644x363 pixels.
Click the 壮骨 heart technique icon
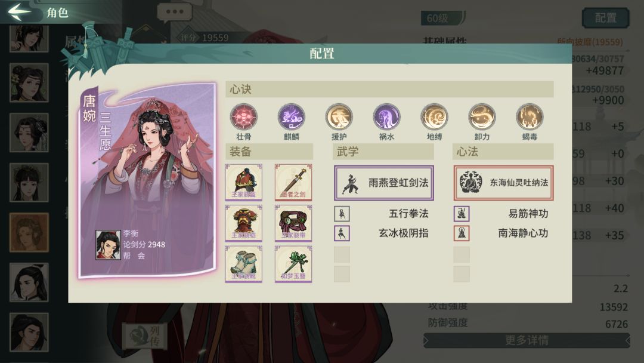[x=243, y=117]
